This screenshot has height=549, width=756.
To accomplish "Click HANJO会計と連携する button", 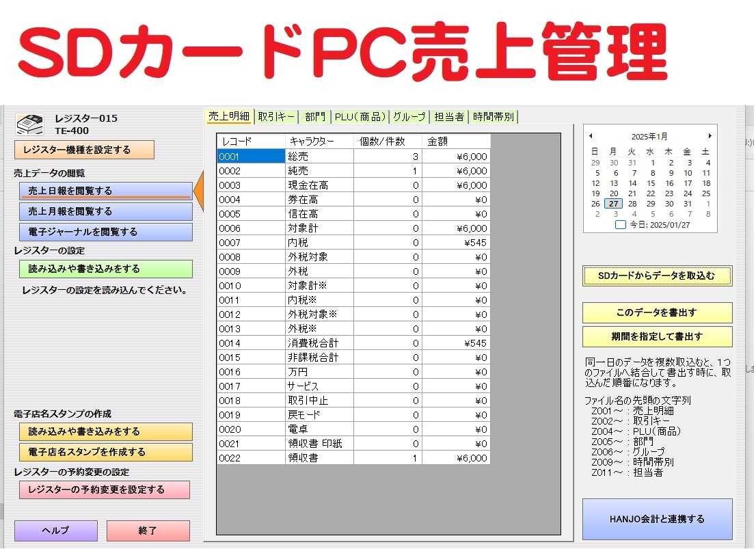I will 657,519.
